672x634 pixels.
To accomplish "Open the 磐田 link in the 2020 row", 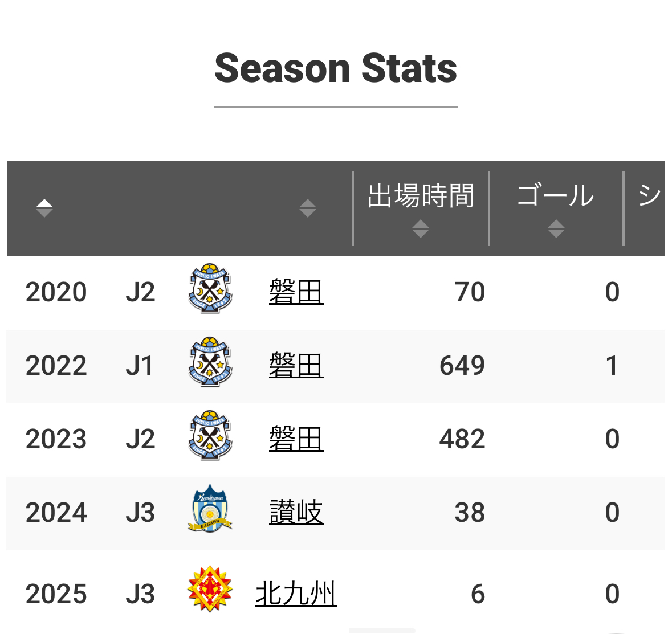I will pyautogui.click(x=296, y=292).
